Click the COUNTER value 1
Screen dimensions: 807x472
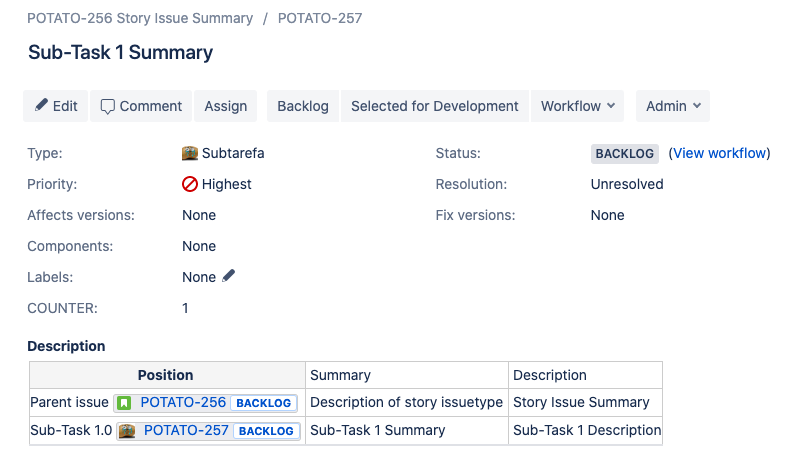tap(185, 308)
